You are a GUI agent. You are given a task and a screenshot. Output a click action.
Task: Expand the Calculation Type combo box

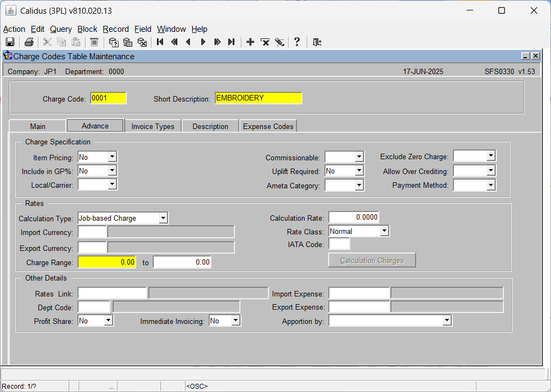[x=163, y=218]
